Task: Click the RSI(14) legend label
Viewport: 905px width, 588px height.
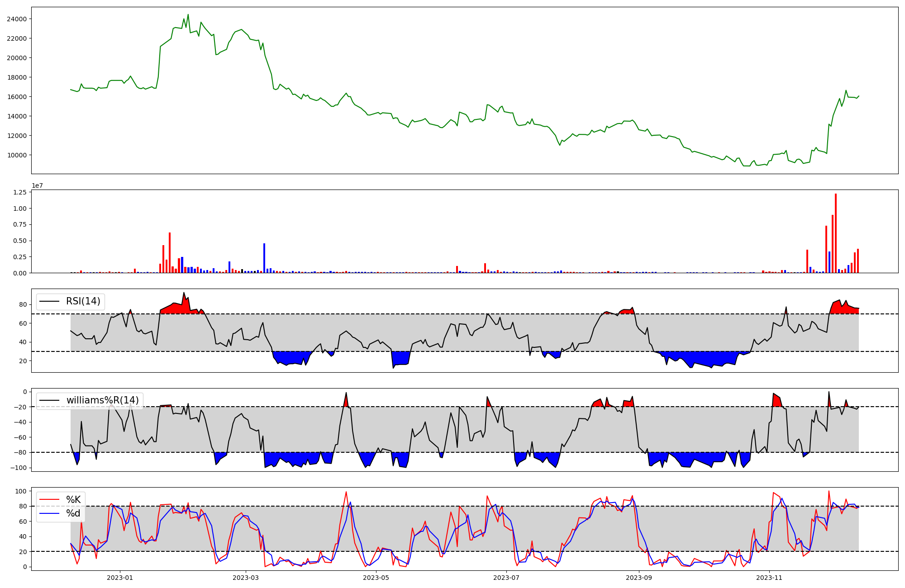Action: click(x=83, y=301)
